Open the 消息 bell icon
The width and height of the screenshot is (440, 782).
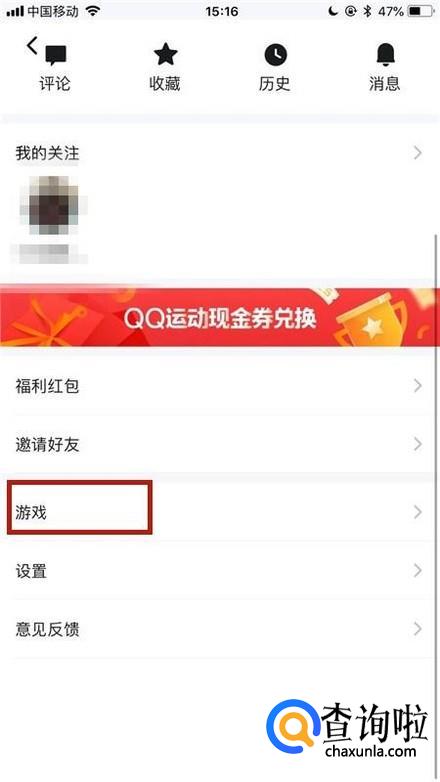point(385,54)
